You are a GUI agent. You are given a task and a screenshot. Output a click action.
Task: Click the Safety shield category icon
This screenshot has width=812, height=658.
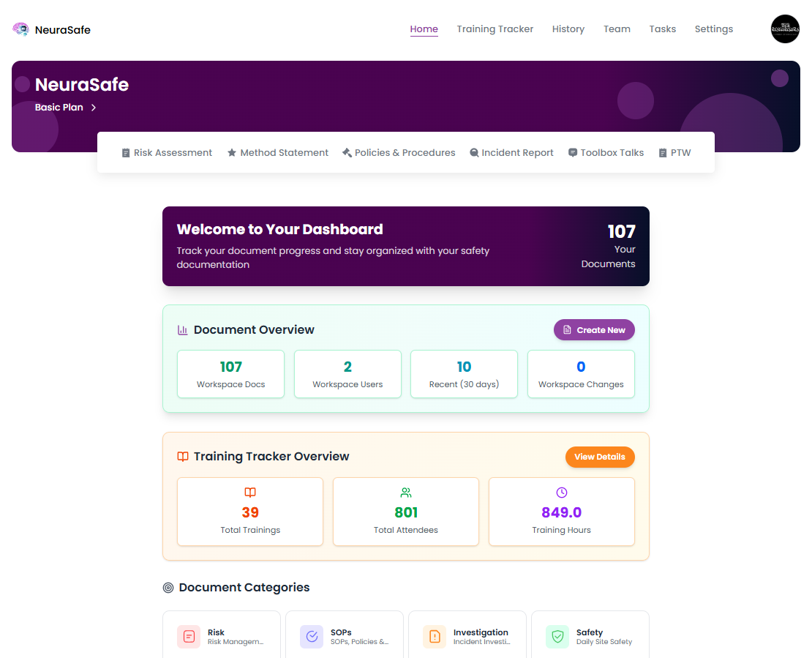point(557,636)
